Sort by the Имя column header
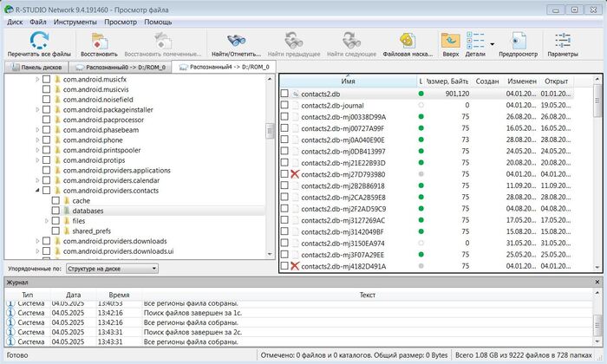 tap(348, 81)
